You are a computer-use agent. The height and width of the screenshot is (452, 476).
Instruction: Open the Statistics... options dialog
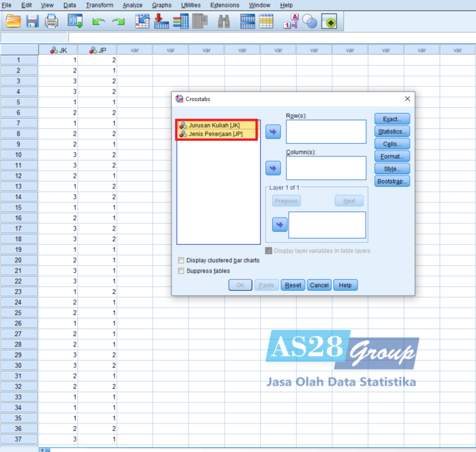point(392,131)
